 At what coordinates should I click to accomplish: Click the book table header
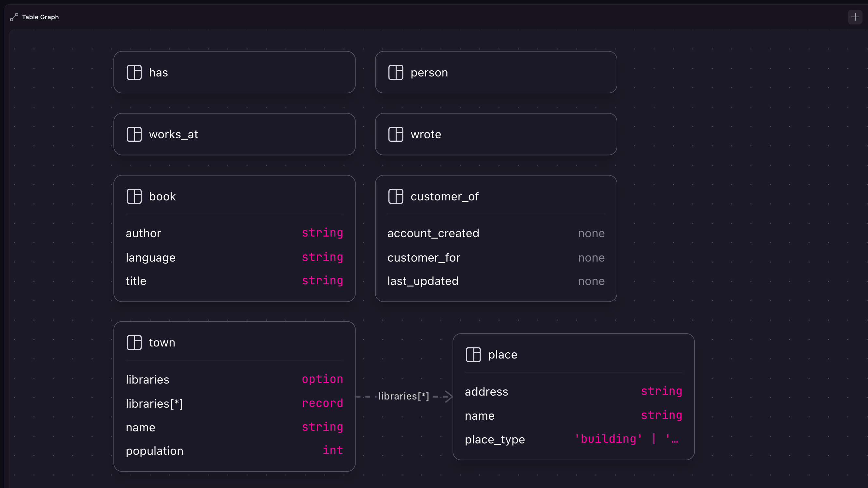tap(162, 197)
